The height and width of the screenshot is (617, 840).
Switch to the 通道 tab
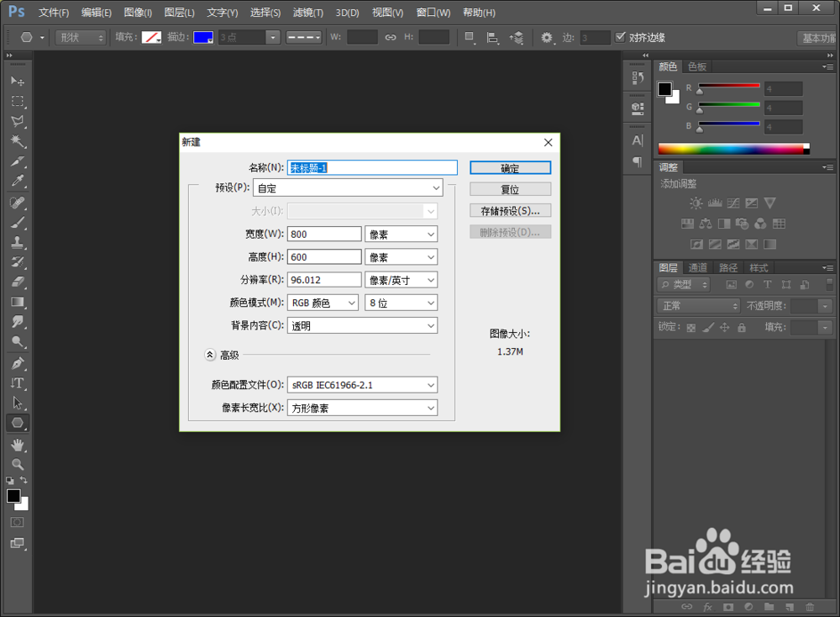(x=698, y=267)
